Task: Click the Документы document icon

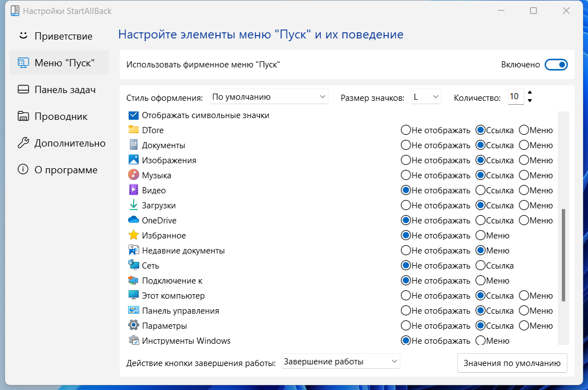Action: (134, 145)
